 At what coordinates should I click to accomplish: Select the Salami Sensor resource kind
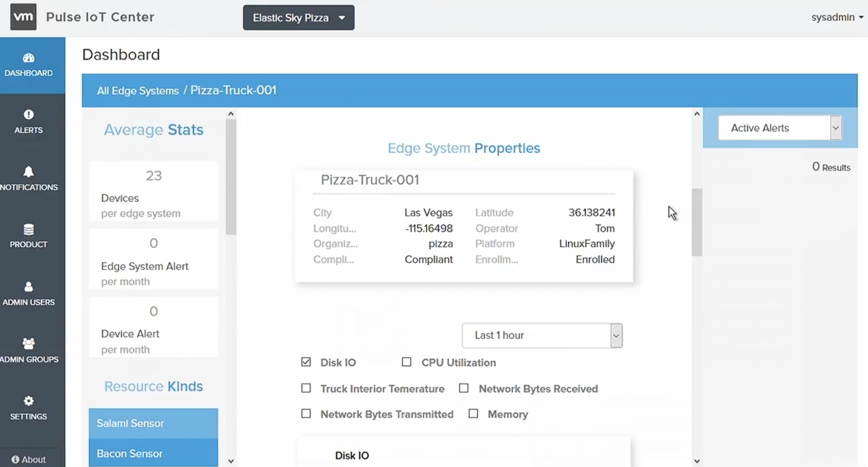coord(153,423)
